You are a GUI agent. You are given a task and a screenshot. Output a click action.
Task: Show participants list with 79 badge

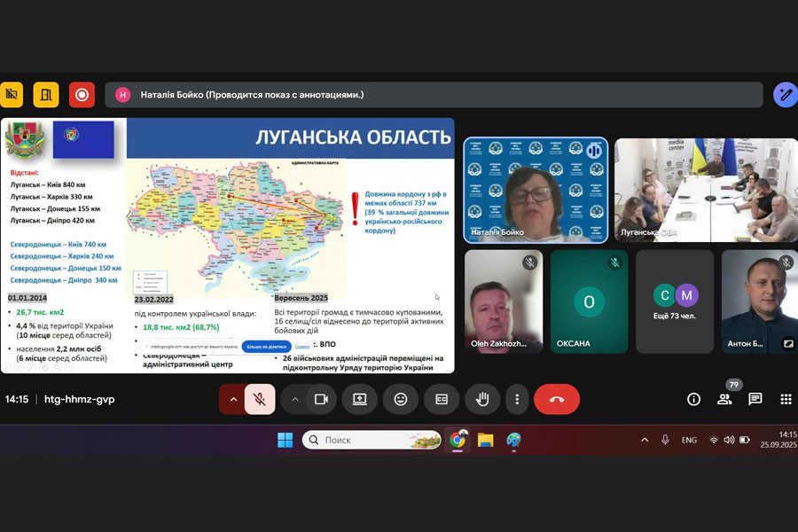[724, 399]
